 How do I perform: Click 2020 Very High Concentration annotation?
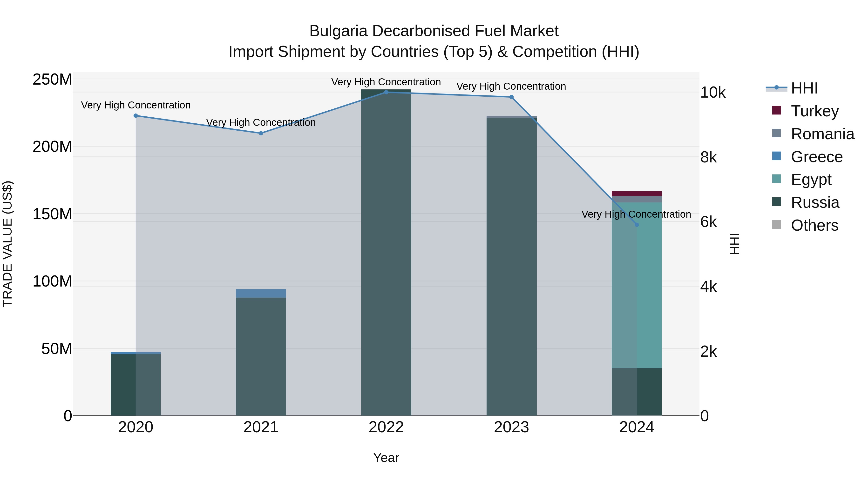pyautogui.click(x=136, y=105)
